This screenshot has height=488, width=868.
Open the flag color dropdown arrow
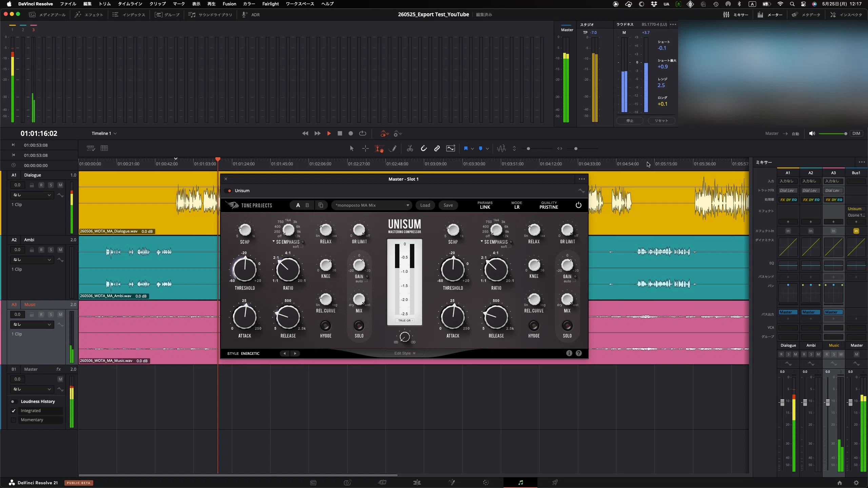tap(472, 148)
